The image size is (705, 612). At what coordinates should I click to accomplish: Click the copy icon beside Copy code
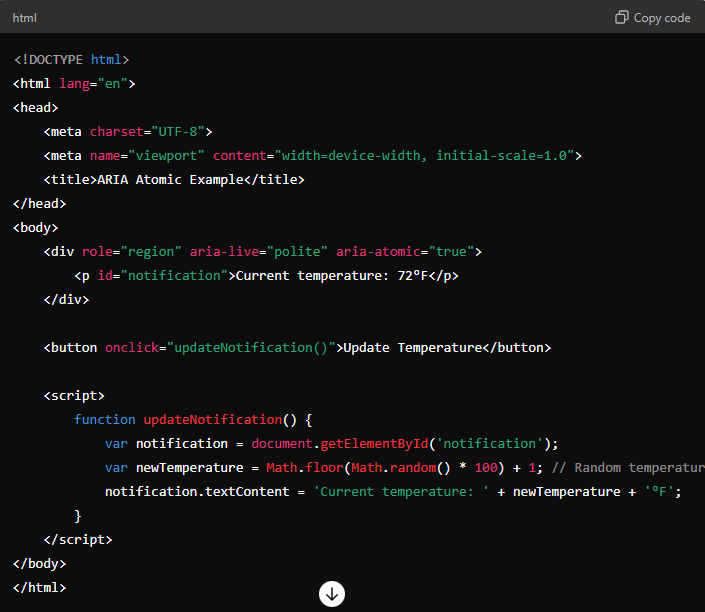click(621, 17)
